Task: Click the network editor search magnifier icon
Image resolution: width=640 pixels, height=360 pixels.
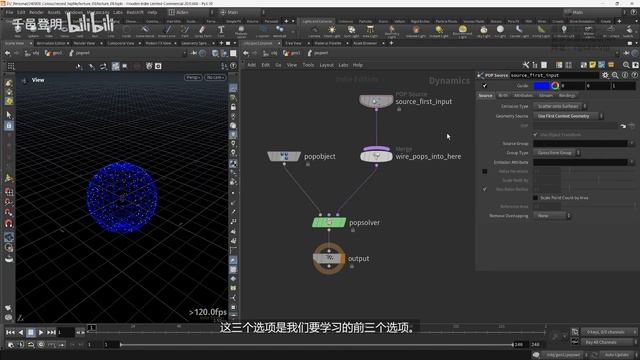Action: pos(626,65)
